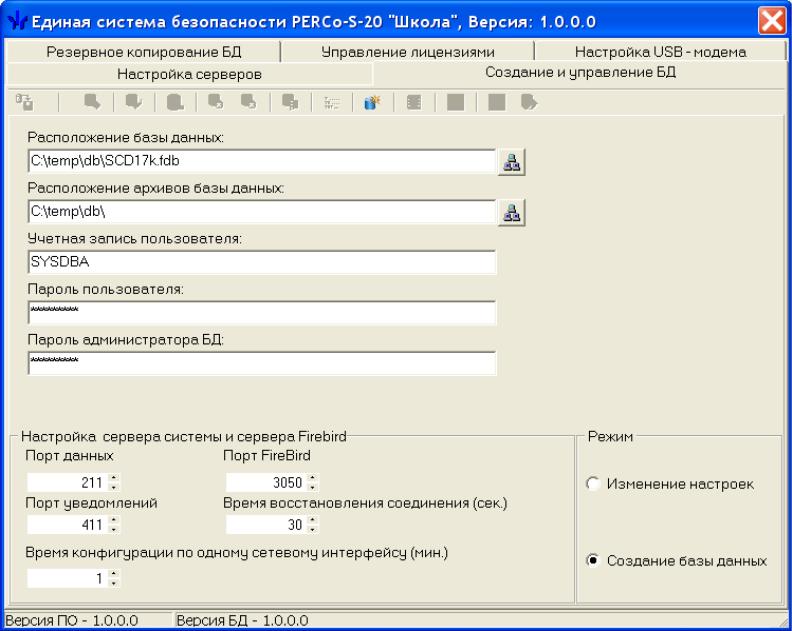Image resolution: width=792 pixels, height=631 pixels.
Task: Click the 'Расположение базы данных:' label
Action: (x=126, y=137)
